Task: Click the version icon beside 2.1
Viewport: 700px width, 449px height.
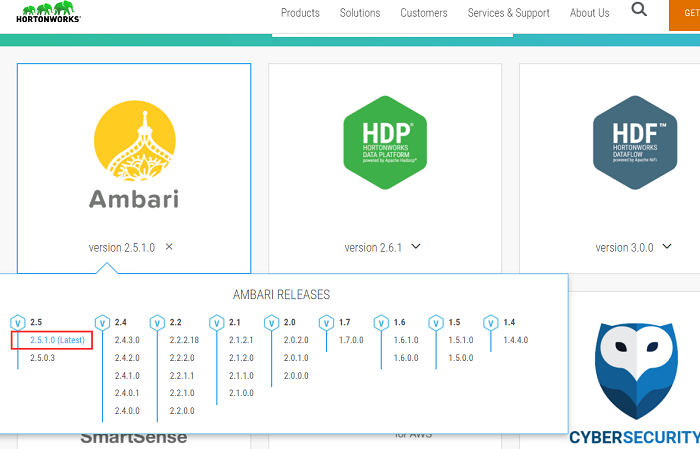Action: 217,322
